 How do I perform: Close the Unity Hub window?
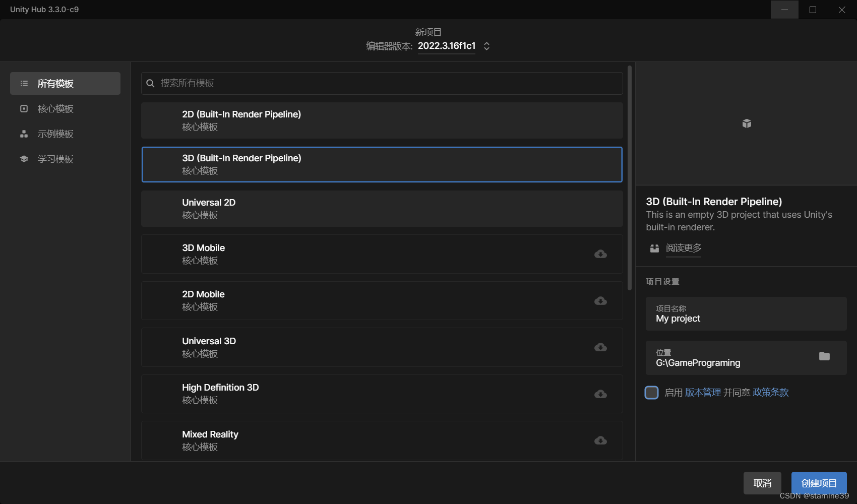point(841,10)
